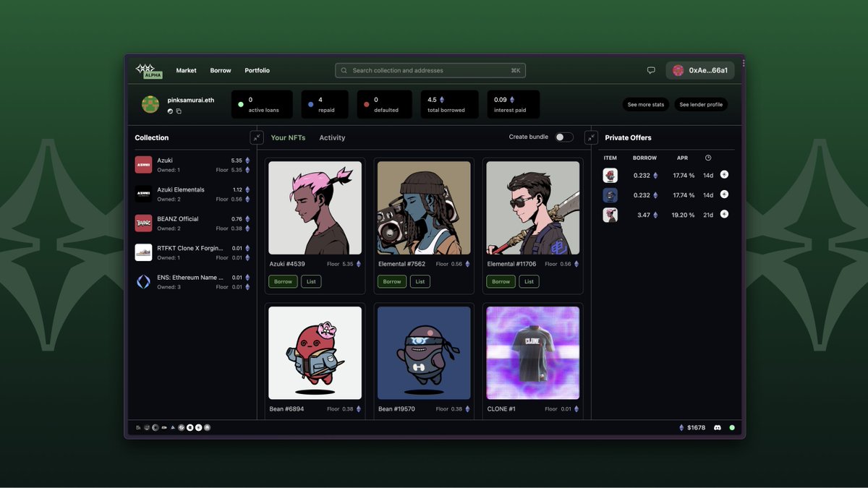The width and height of the screenshot is (868, 488).
Task: Sort offers by BORROW column
Action: [644, 158]
